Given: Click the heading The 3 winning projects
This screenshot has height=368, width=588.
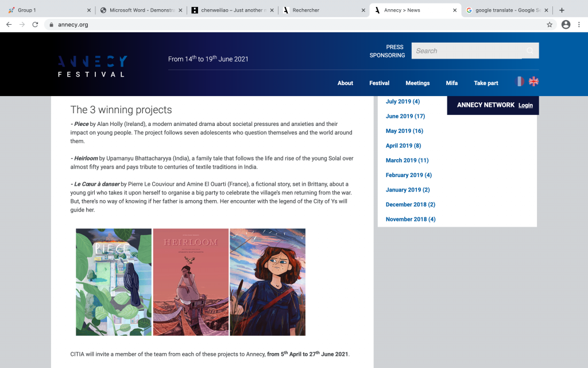Looking at the screenshot, I should tap(121, 110).
